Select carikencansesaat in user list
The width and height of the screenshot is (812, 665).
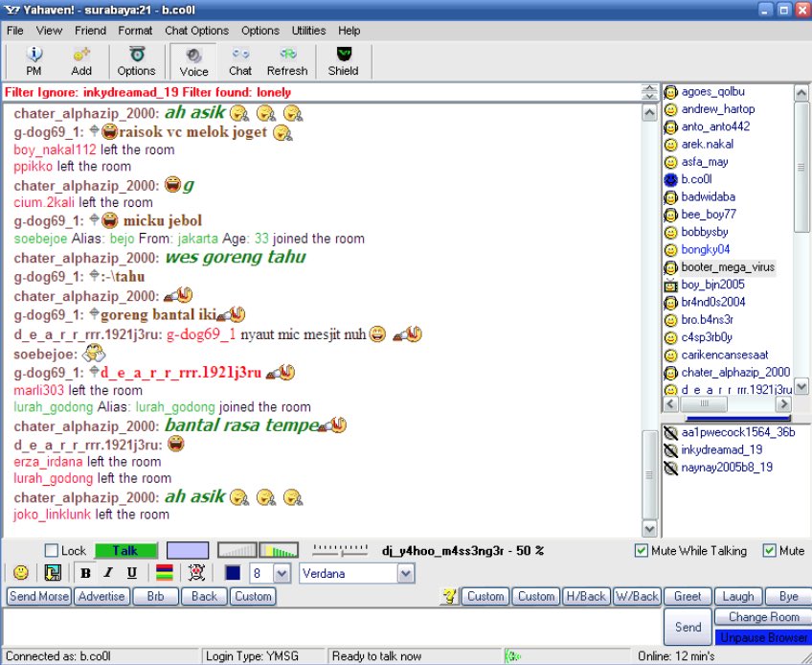pyautogui.click(x=725, y=355)
